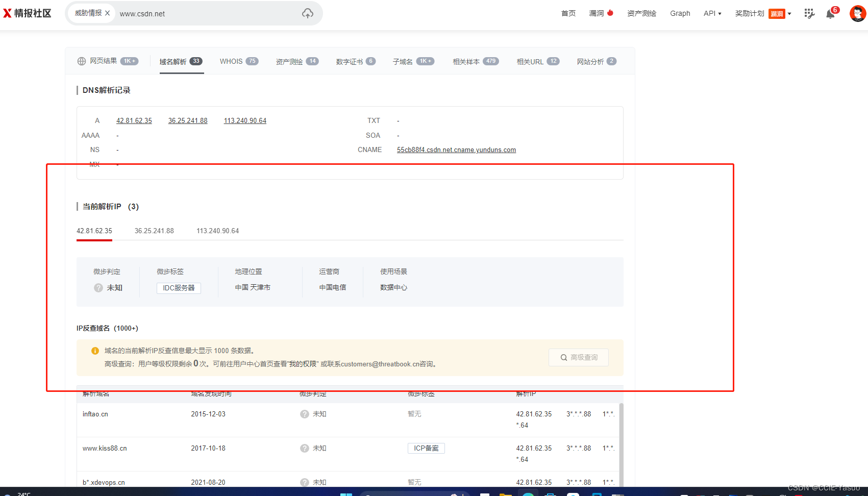Click the table vertical scrollbar
This screenshot has width=868, height=496.
(621, 444)
